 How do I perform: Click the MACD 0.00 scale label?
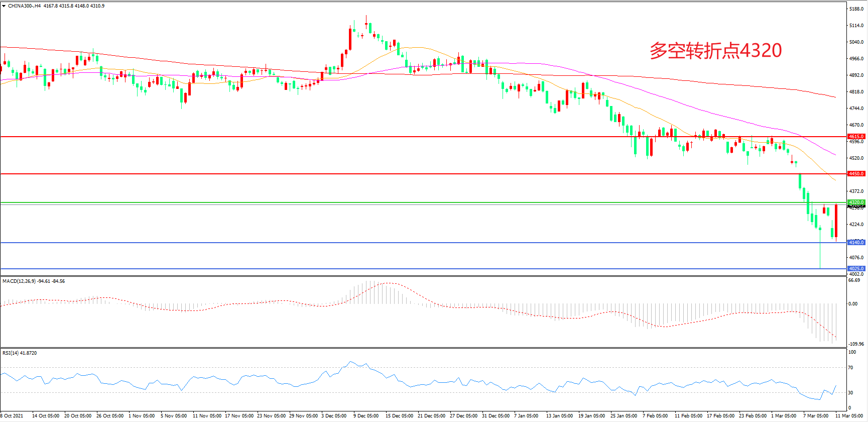coord(852,304)
